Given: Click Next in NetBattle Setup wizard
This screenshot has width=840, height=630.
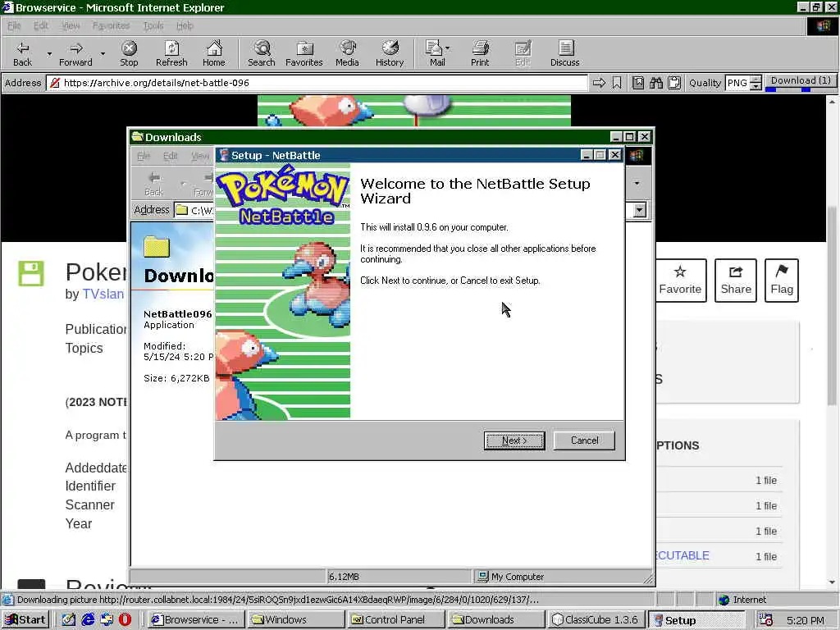Looking at the screenshot, I should click(x=514, y=441).
